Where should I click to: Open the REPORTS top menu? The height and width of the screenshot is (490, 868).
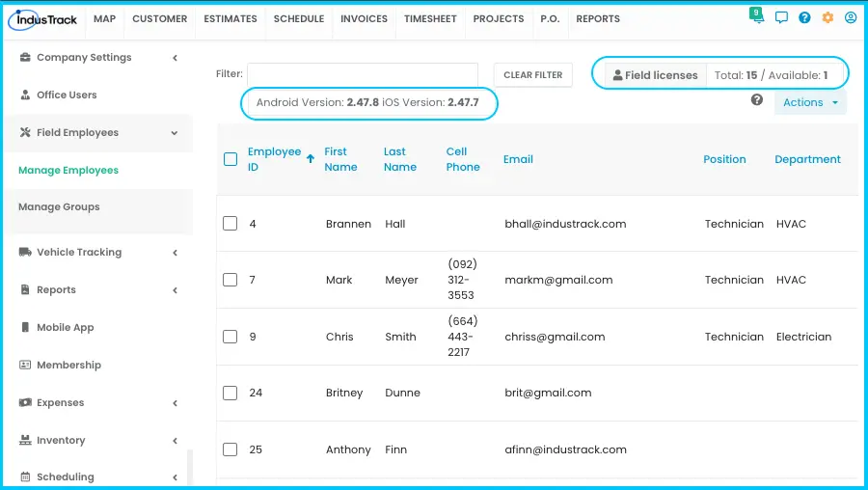tap(598, 19)
